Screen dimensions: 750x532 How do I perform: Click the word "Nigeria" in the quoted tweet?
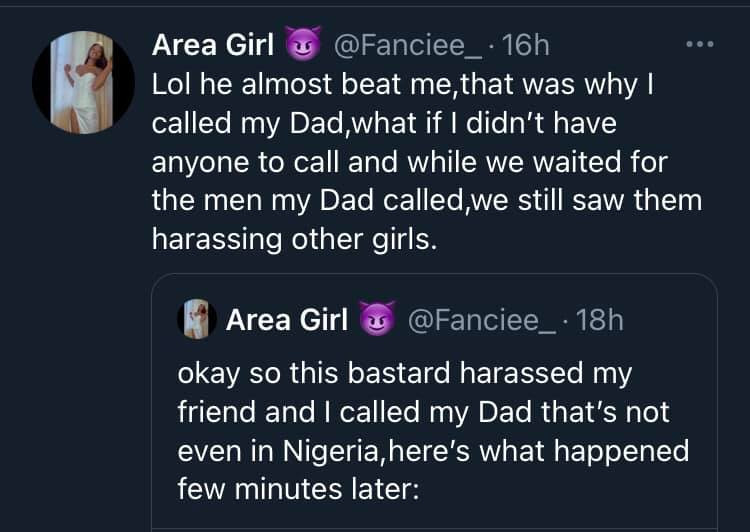coord(317,451)
